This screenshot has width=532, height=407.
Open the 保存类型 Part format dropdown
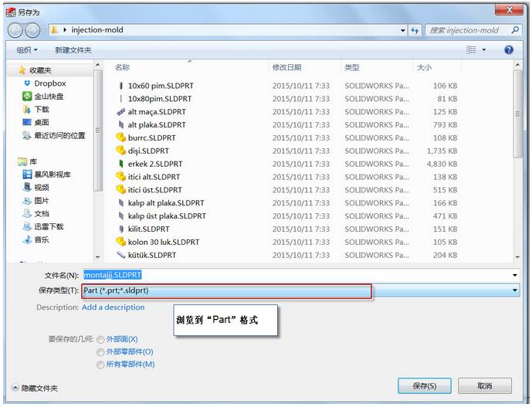[515, 290]
